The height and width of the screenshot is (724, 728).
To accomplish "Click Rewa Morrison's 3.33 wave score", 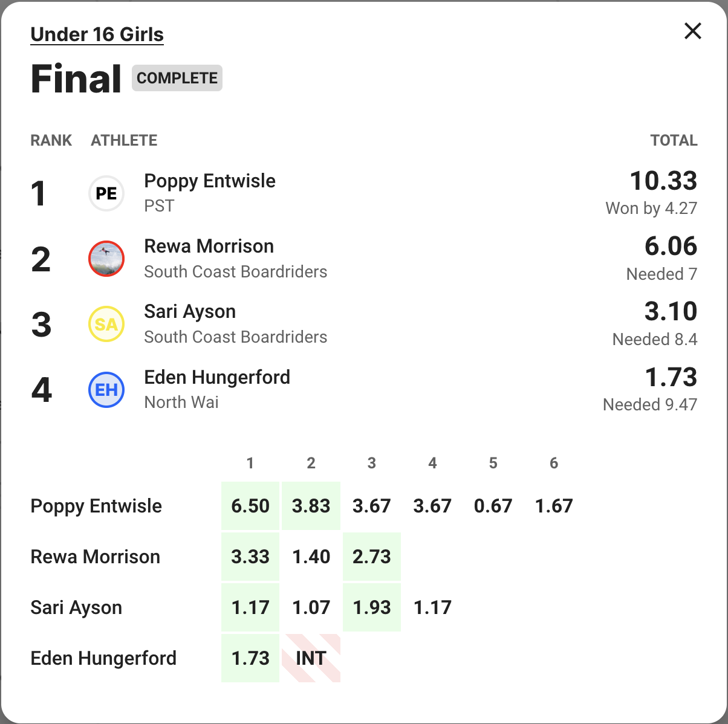I will coord(250,557).
